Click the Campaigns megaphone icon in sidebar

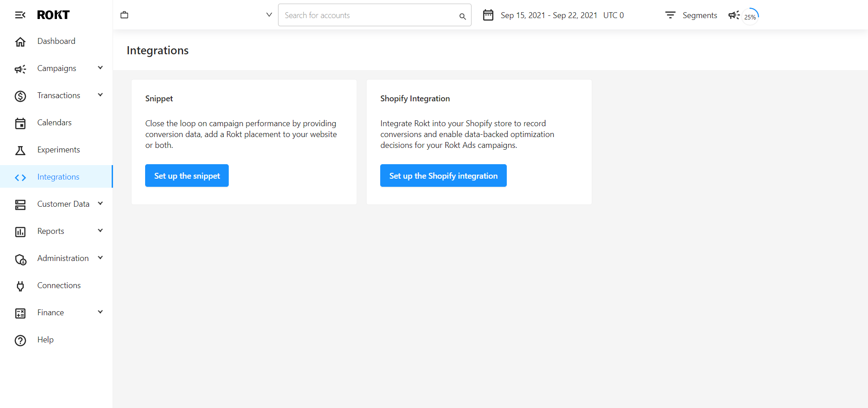[x=20, y=69]
